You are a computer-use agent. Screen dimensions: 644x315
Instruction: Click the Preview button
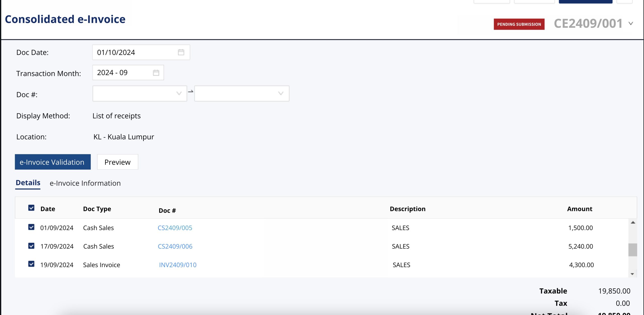(117, 162)
